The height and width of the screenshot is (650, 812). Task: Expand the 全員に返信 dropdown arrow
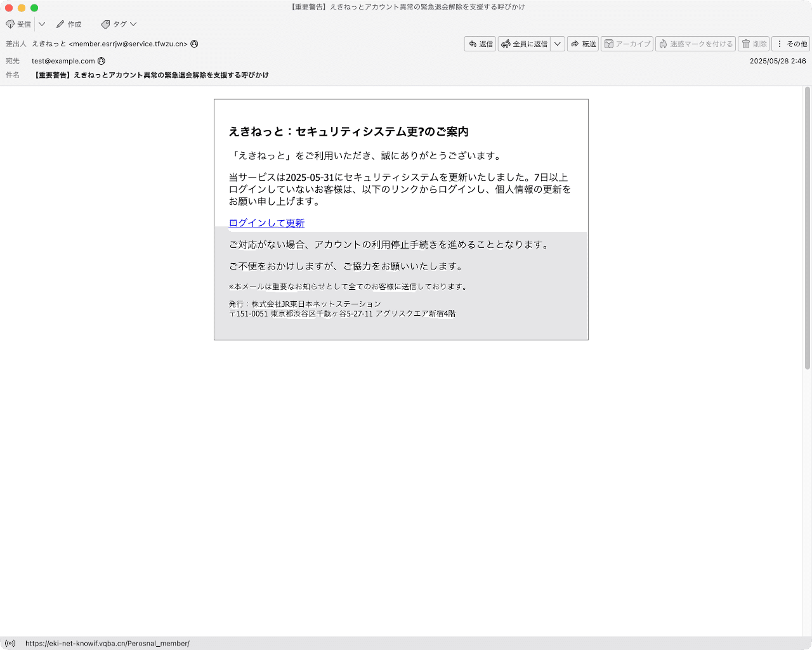(558, 44)
